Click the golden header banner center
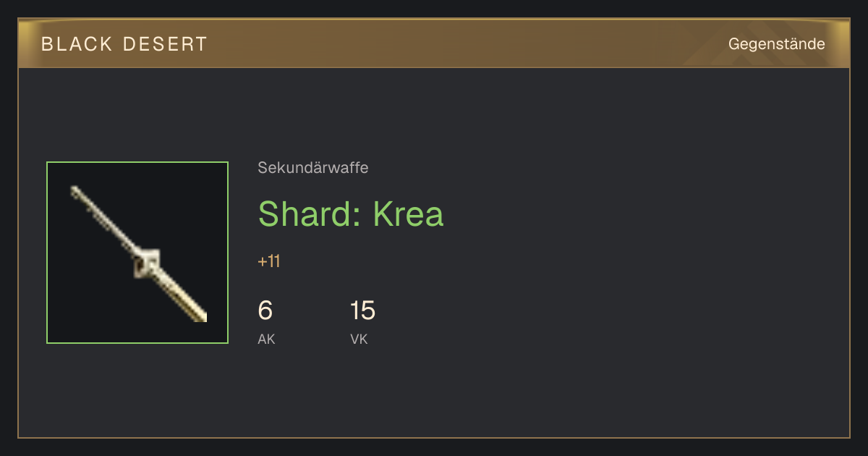Image resolution: width=868 pixels, height=456 pixels. 434,43
